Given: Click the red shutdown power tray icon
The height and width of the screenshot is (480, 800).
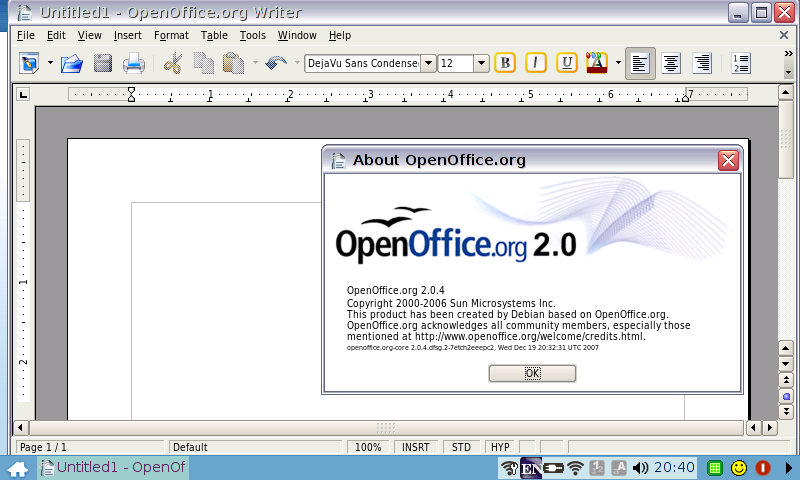Looking at the screenshot, I should 763,468.
